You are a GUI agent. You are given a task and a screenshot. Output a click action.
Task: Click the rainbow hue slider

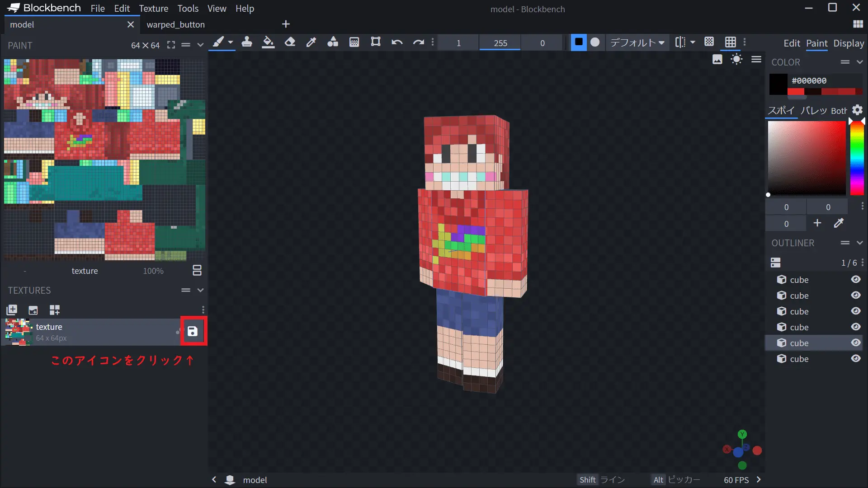(x=857, y=158)
